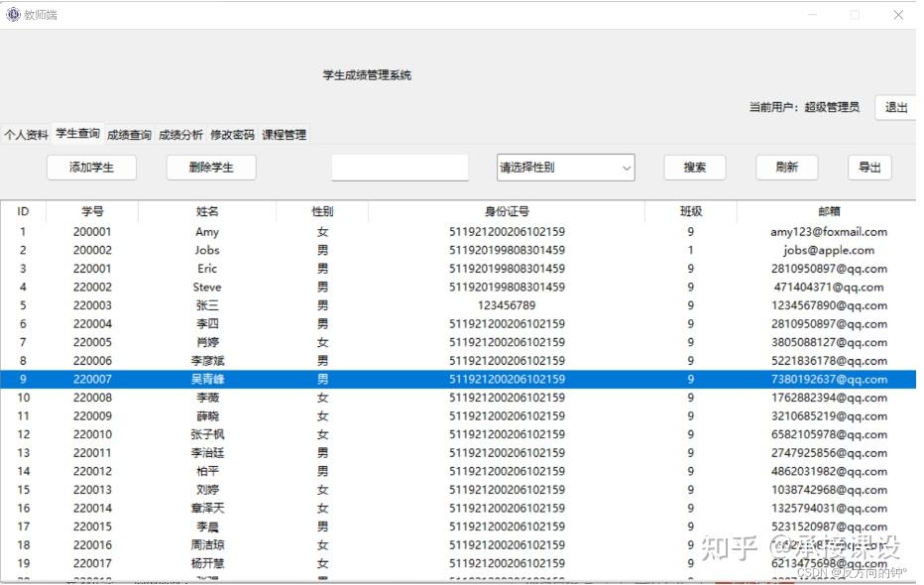The height and width of the screenshot is (585, 924).
Task: Open the 成绩分析 tab
Action: (x=180, y=134)
